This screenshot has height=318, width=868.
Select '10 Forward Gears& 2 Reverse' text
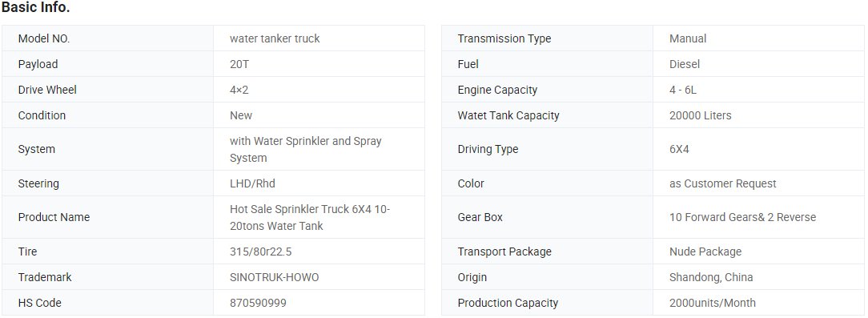742,217
